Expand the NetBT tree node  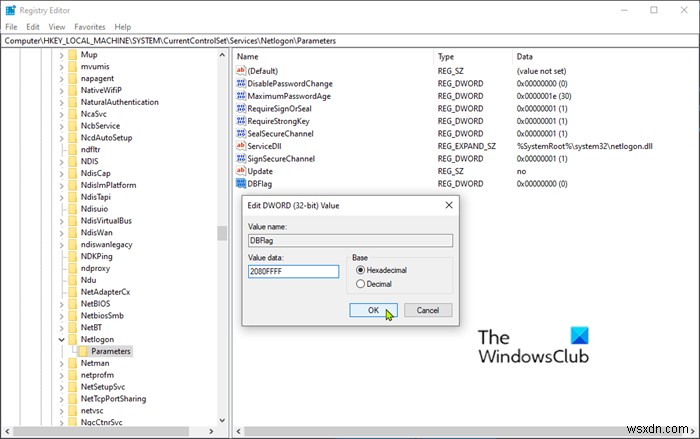(x=62, y=328)
